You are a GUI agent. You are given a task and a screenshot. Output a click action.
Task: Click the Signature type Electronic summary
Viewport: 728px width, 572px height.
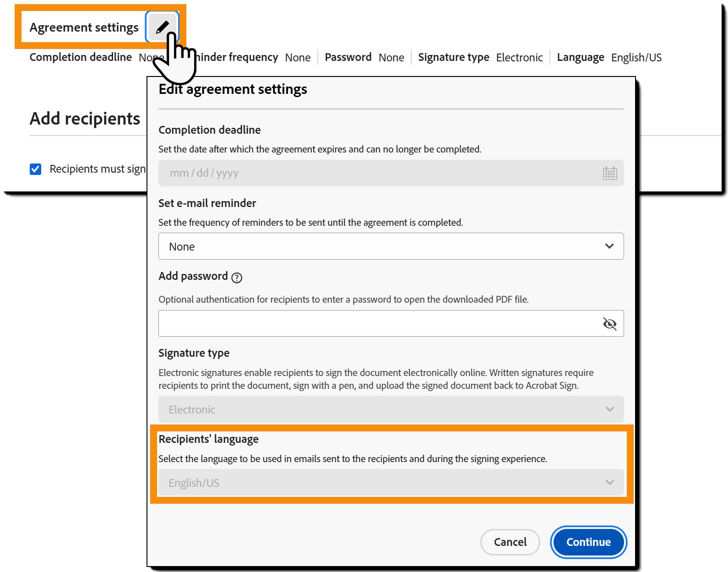(480, 58)
